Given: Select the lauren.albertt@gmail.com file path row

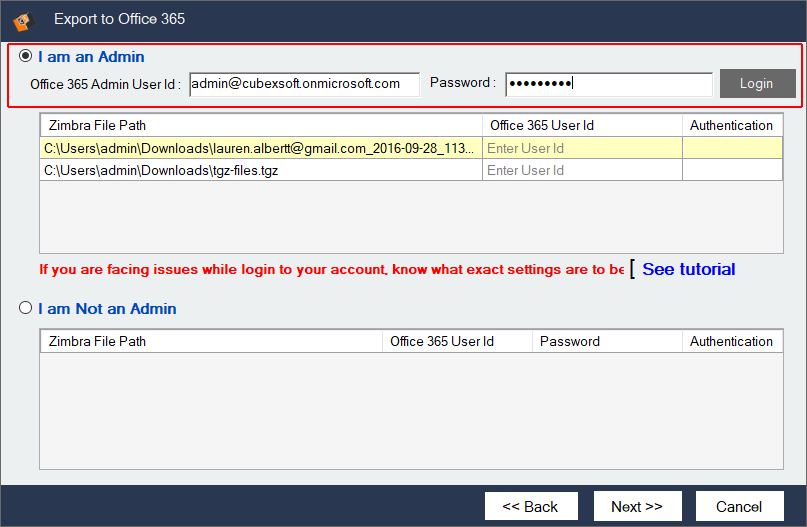Looking at the screenshot, I should coord(260,148).
